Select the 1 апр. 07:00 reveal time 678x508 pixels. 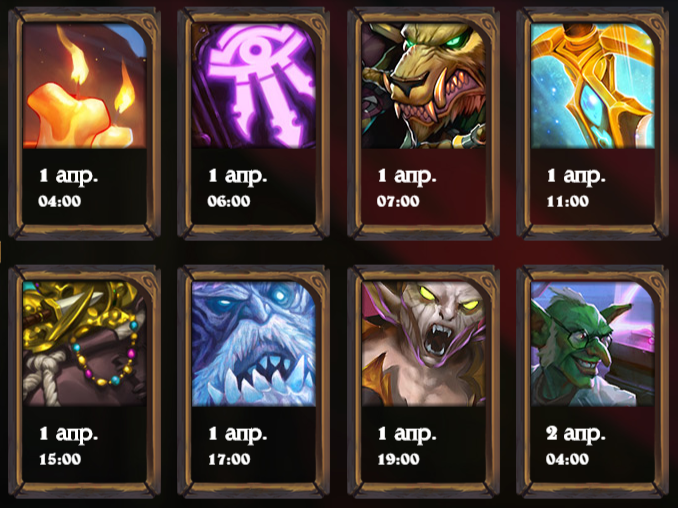pos(407,187)
